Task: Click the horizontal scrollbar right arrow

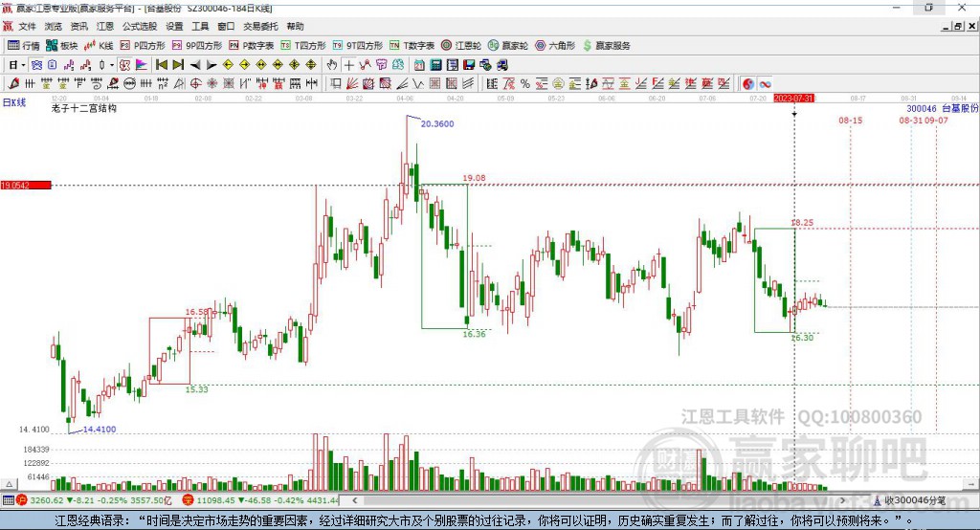Action: (x=842, y=500)
